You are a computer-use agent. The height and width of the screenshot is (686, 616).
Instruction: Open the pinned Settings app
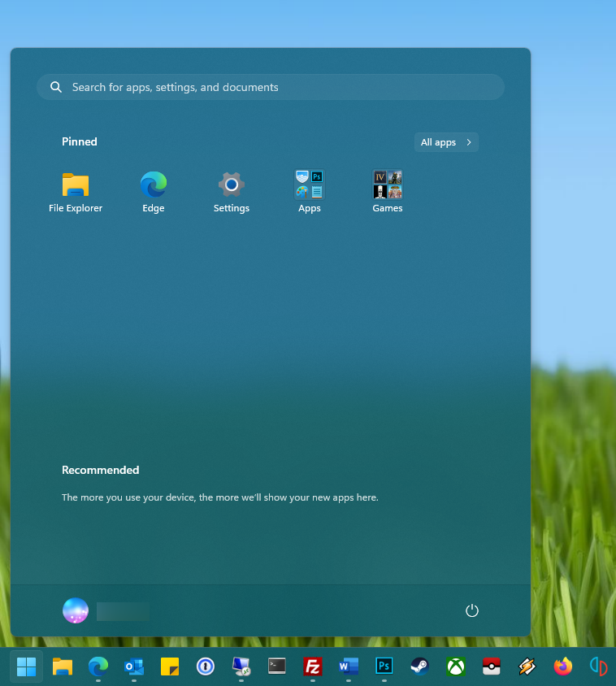pos(231,192)
